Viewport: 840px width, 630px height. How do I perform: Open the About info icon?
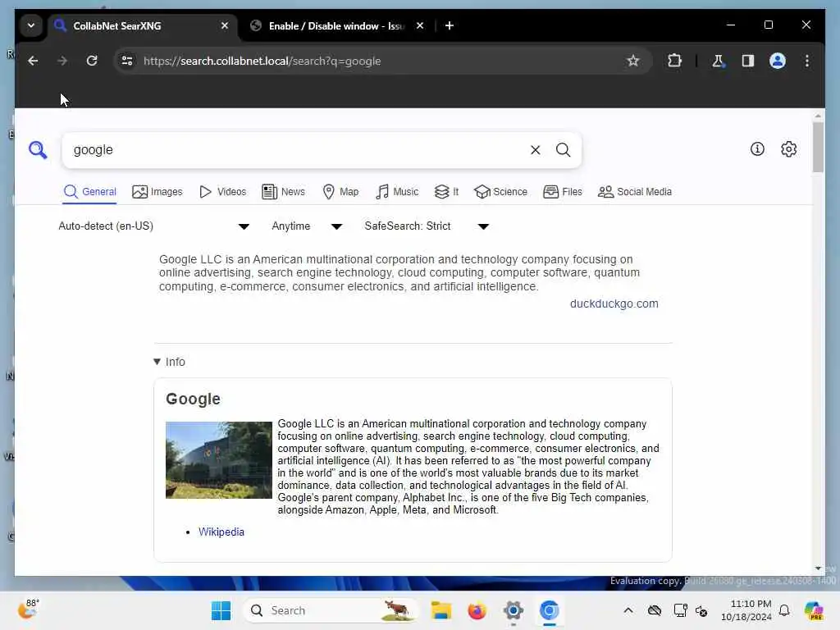(757, 149)
